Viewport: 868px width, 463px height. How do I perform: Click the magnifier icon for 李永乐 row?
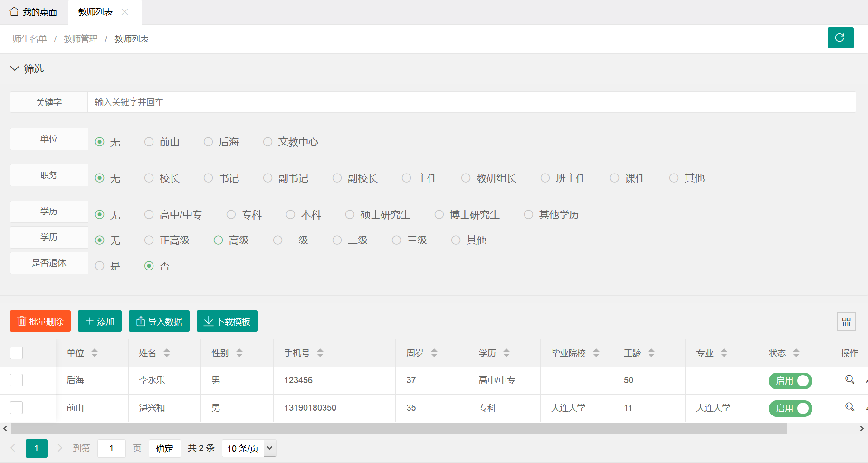pos(849,379)
